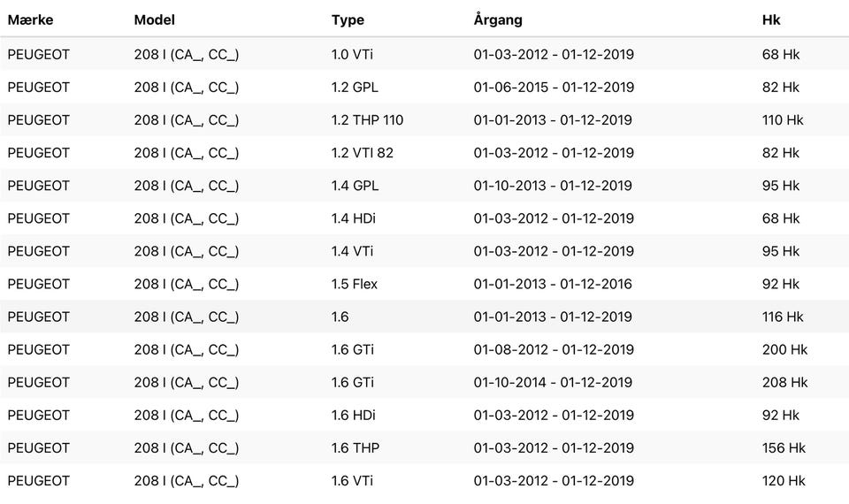Click the Hk column header

[771, 19]
